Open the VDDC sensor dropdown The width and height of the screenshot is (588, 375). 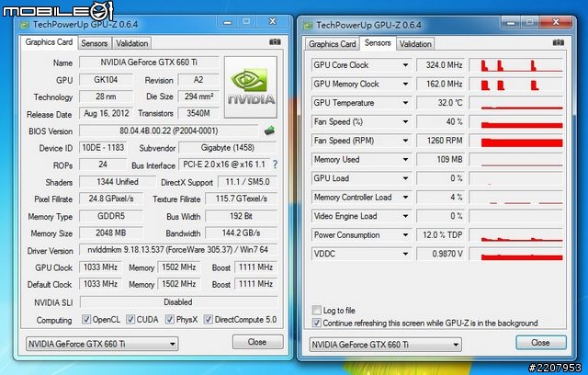[405, 254]
